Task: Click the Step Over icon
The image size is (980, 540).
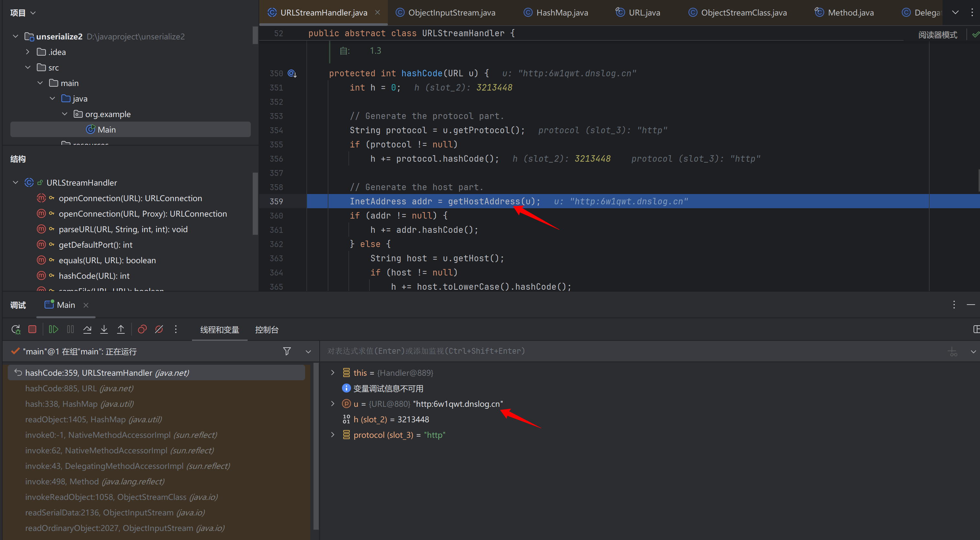Action: click(87, 329)
